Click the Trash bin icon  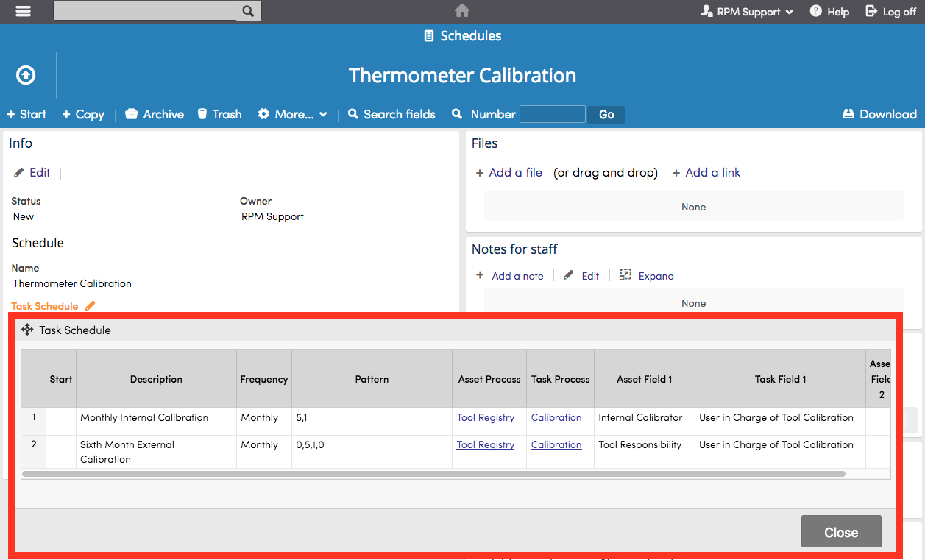pos(202,114)
